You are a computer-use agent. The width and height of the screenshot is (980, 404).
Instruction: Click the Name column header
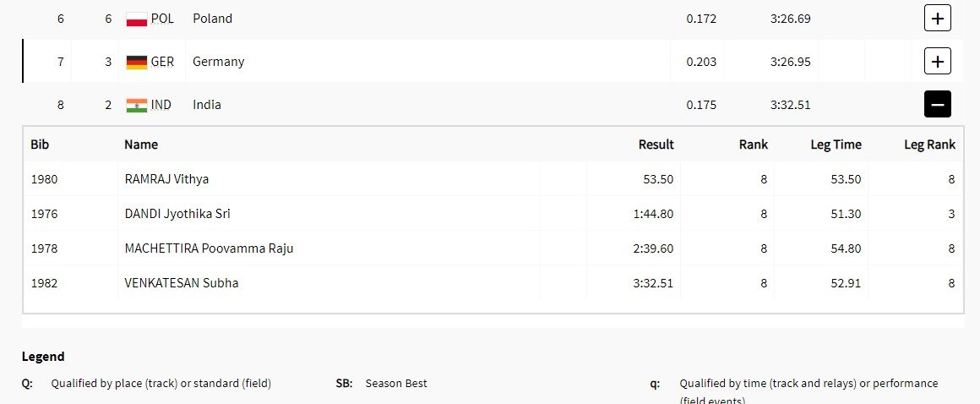click(x=140, y=145)
